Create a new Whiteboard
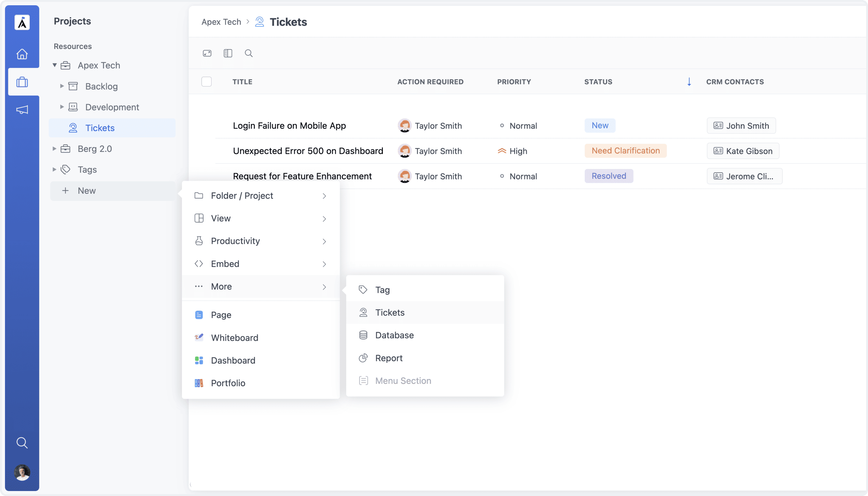The height and width of the screenshot is (496, 868). click(261, 338)
